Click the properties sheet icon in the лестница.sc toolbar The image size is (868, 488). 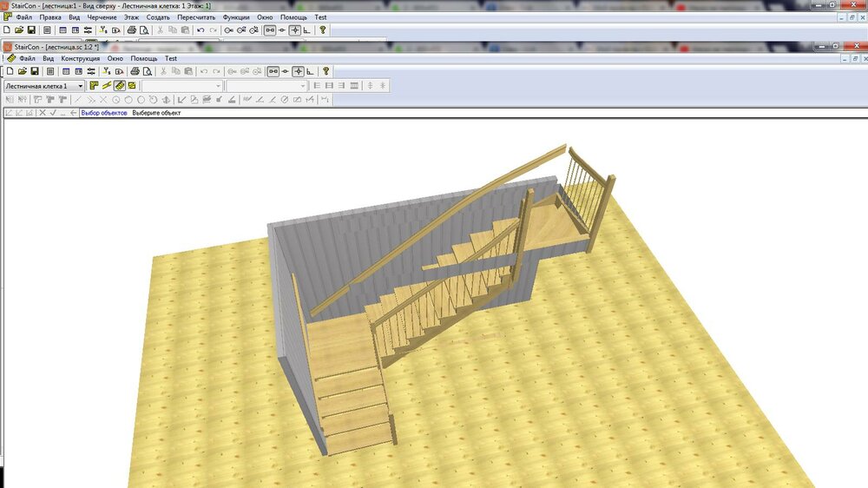tap(50, 71)
